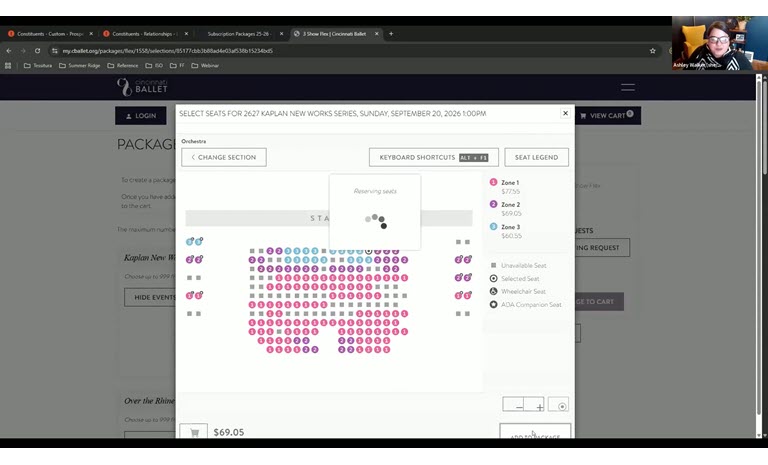Open the Tessitura bookmarks folder
The height and width of the screenshot is (465, 768).
coord(38,65)
